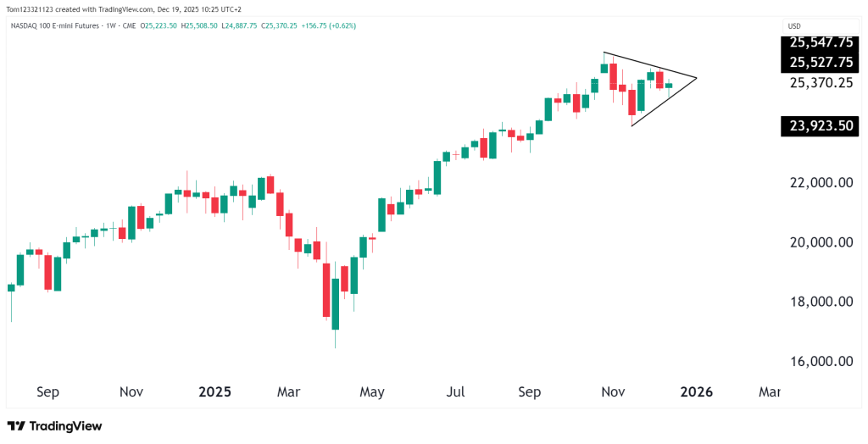The height and width of the screenshot is (444, 868).
Task: Click the 2025 label on time axis
Action: pyautogui.click(x=214, y=392)
